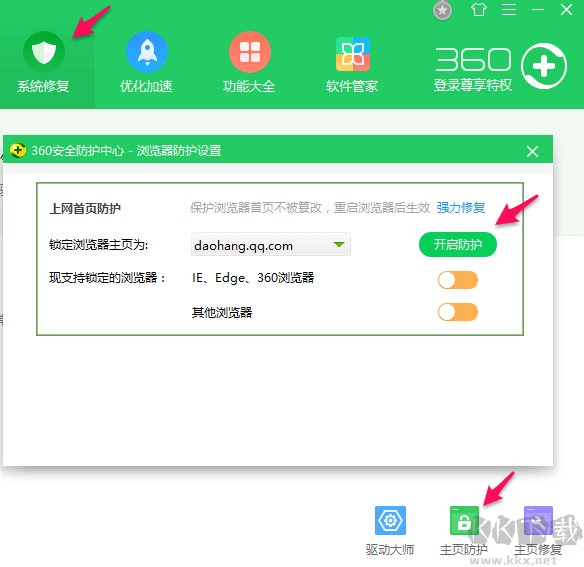Screen dimensions: 584x567
Task: Expand the daohang.qq.com homepage dropdown arrow
Action: [x=339, y=245]
